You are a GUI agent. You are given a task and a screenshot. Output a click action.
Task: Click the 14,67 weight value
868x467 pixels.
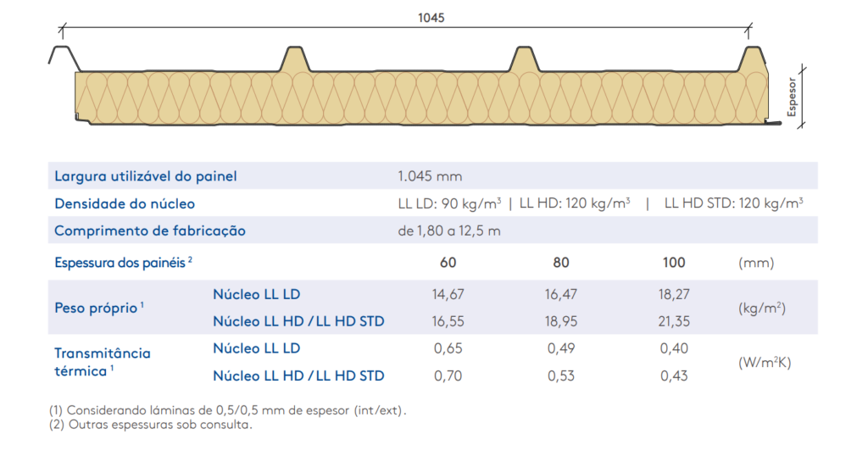point(448,295)
